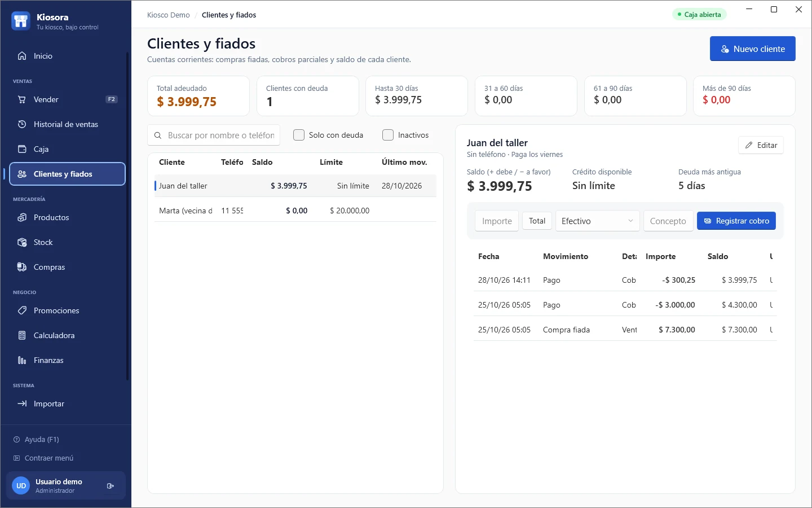Toggle the Inactivos checkbox
The image size is (812, 508).
(388, 135)
